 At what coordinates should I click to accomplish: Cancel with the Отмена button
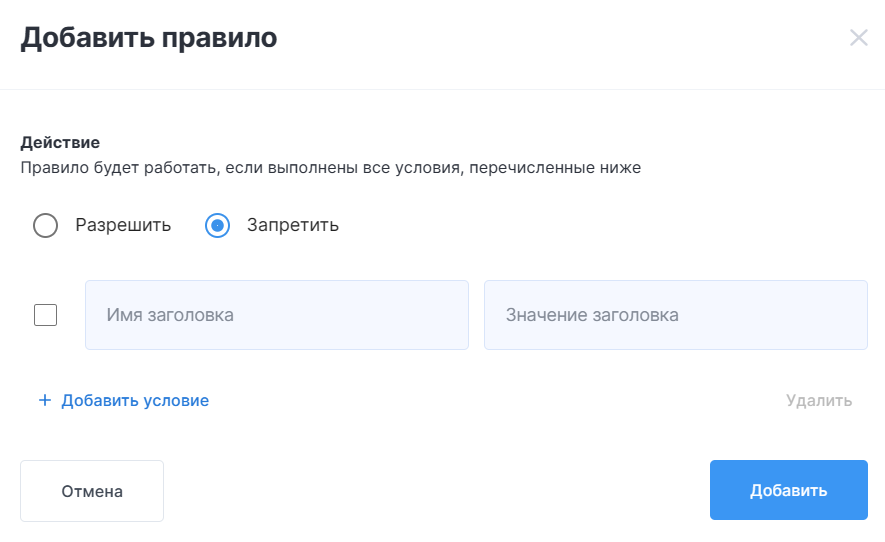(x=92, y=491)
